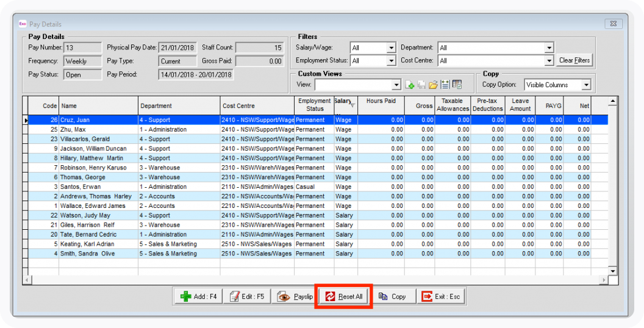Click the grid with checkmark icon

[x=457, y=85]
